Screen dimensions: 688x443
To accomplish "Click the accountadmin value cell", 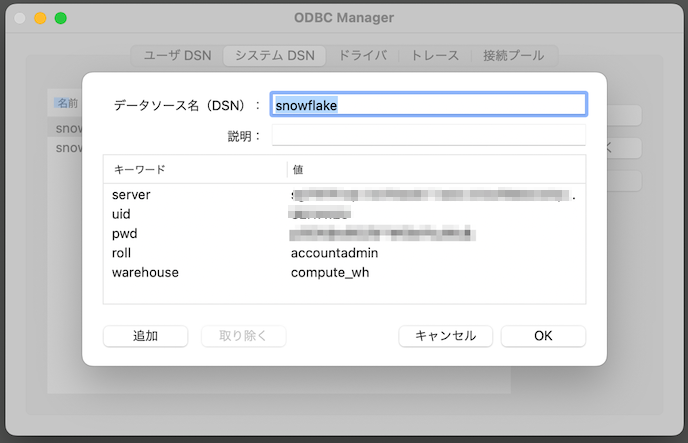I will pos(334,253).
